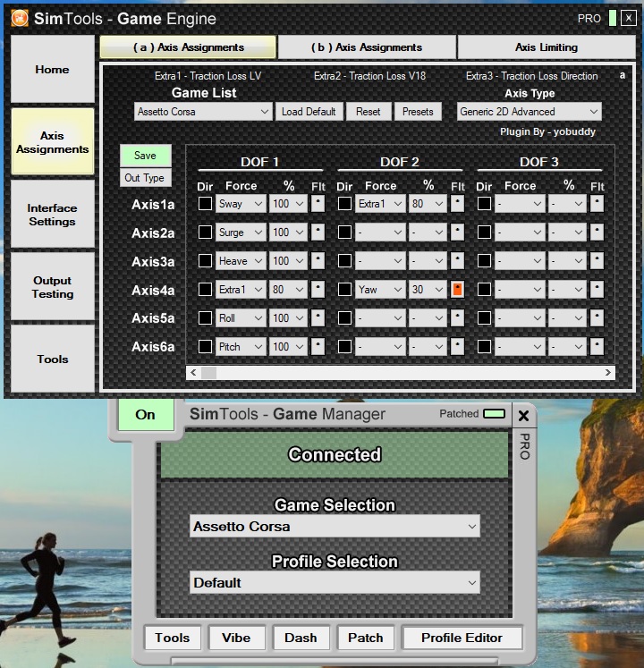Toggle Dir checkbox for Axis1a DOF 2

(x=344, y=204)
